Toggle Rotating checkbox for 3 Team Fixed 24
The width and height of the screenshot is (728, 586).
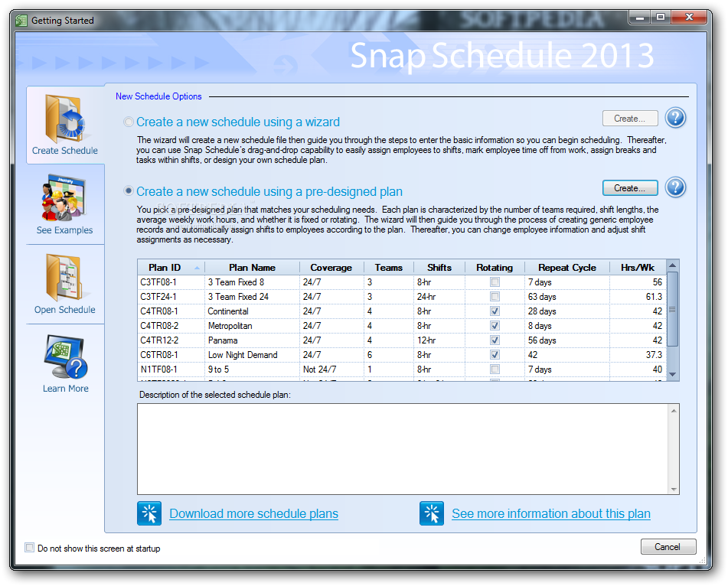click(x=495, y=297)
